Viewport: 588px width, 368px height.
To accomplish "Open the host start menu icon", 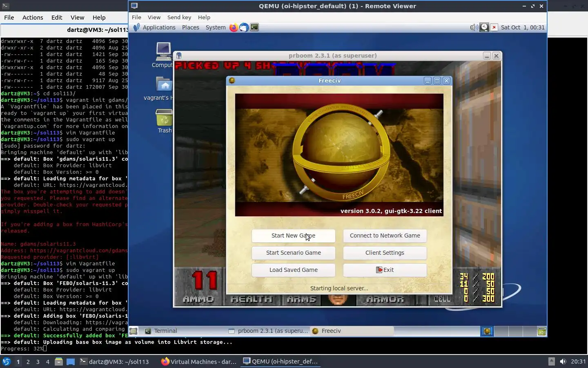I will pos(6,361).
